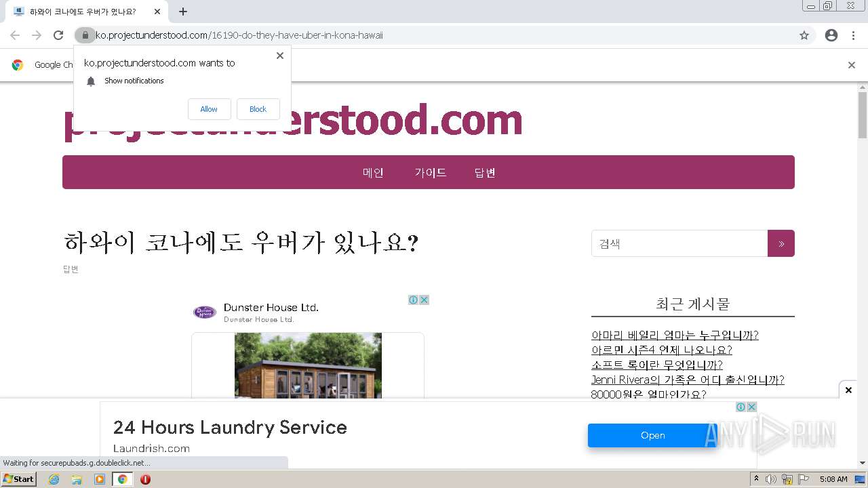Click the projectunderstood.com site logo

pos(293,122)
